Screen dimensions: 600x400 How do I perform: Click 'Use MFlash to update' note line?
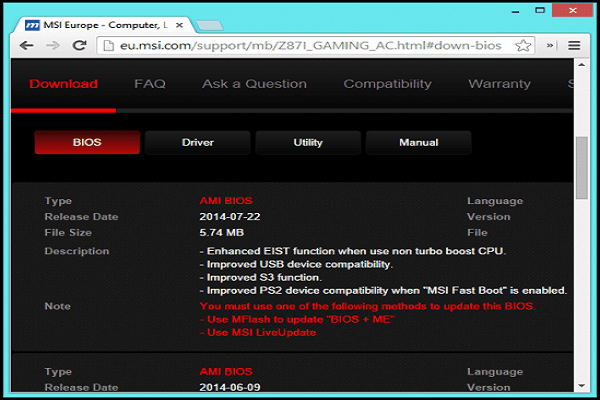(x=297, y=319)
